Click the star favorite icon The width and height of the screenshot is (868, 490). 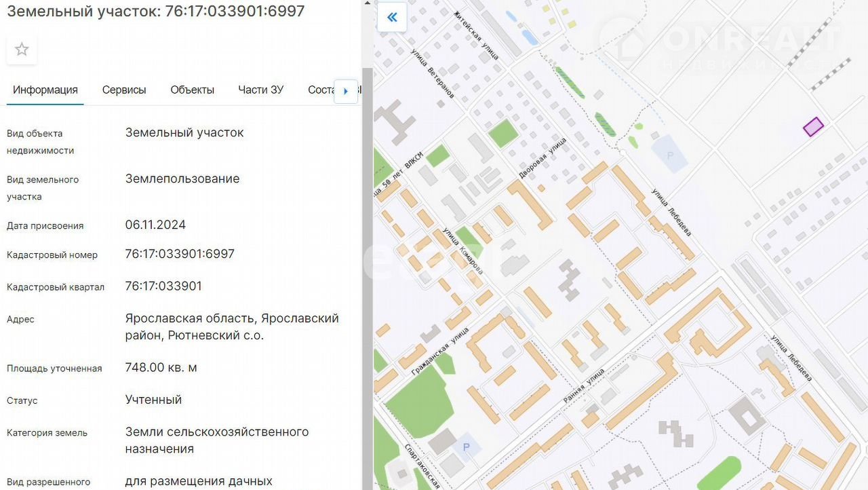22,50
